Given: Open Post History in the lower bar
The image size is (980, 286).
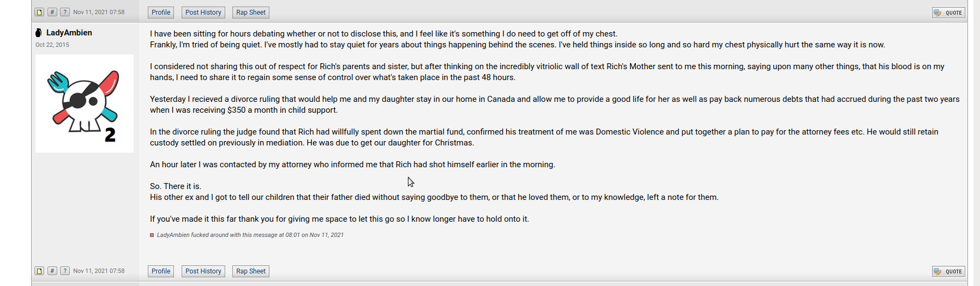Looking at the screenshot, I should [203, 271].
